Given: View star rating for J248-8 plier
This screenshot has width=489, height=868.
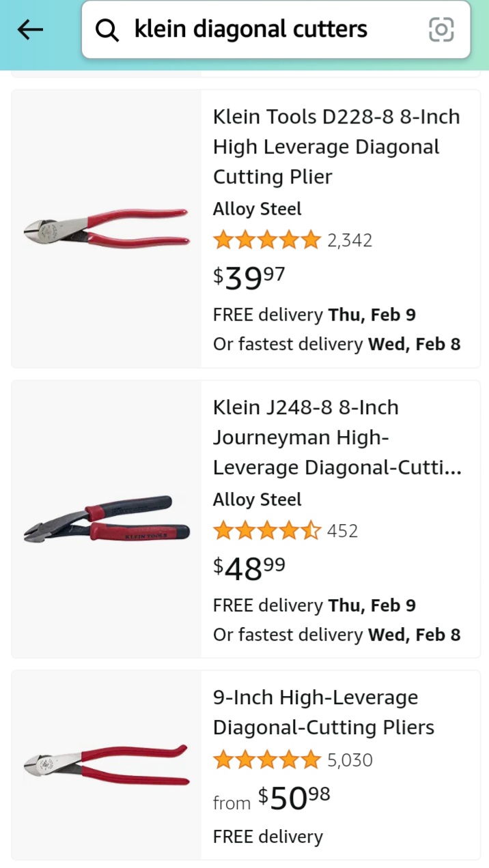Looking at the screenshot, I should pos(266,531).
